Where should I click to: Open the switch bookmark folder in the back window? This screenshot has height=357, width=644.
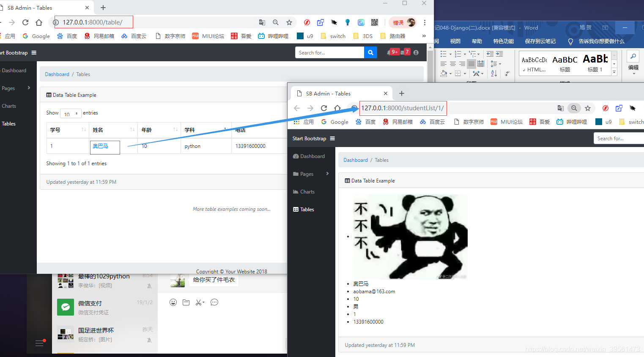pyautogui.click(x=333, y=36)
